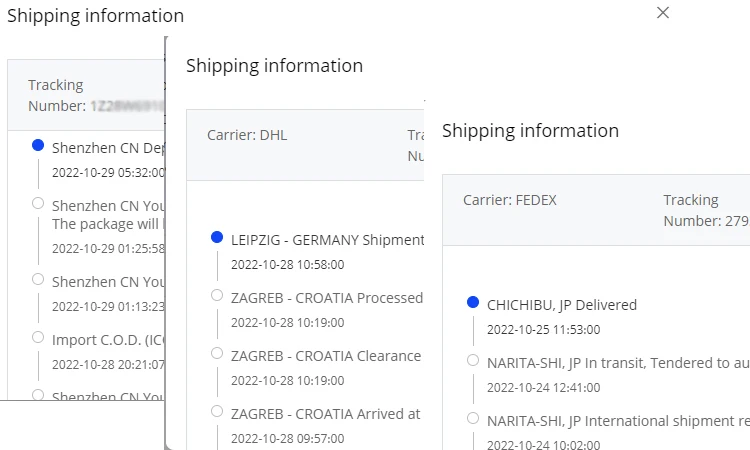Click the Carrier: DHL label
The height and width of the screenshot is (450, 750).
(247, 135)
